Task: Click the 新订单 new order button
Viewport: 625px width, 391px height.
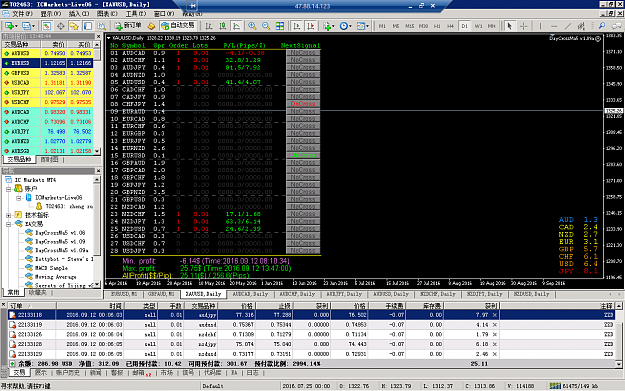Action: 128,26
